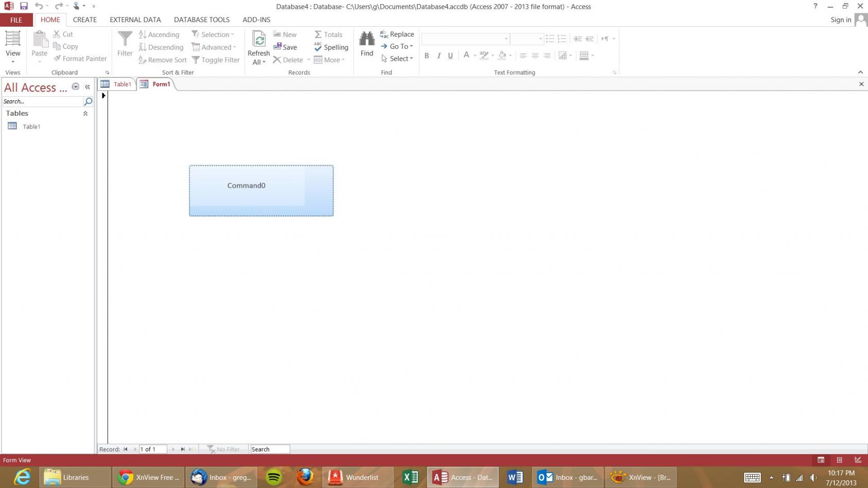Click the font color button

point(466,55)
